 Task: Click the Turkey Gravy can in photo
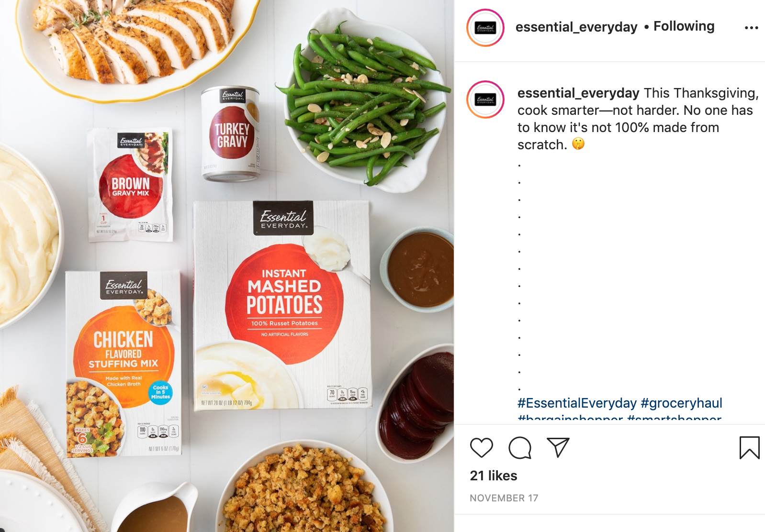231,134
